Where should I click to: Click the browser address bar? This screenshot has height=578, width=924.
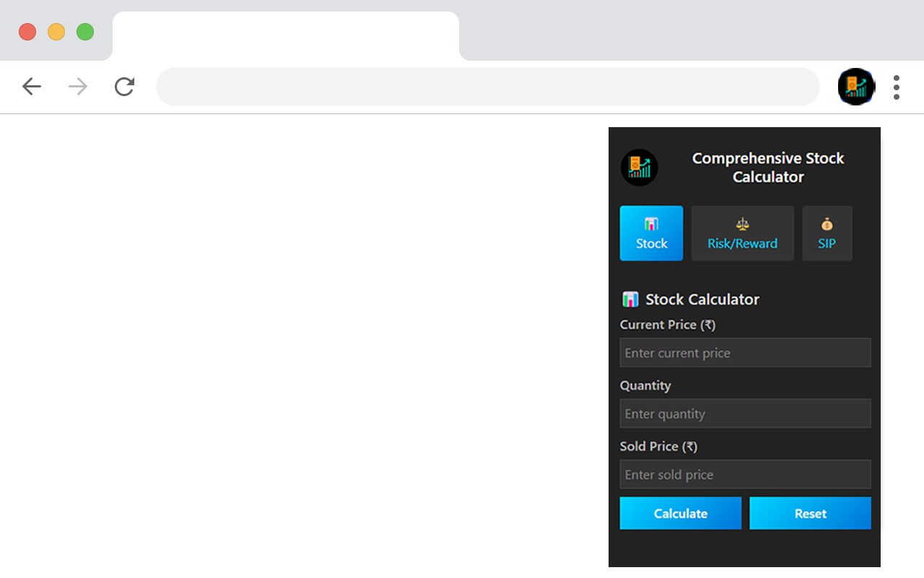click(488, 87)
